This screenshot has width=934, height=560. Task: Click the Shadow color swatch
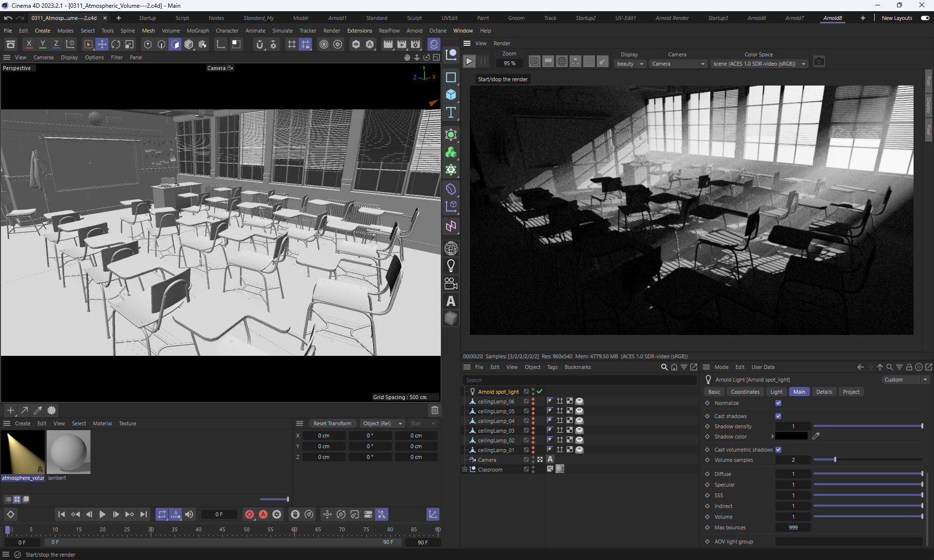(x=791, y=437)
